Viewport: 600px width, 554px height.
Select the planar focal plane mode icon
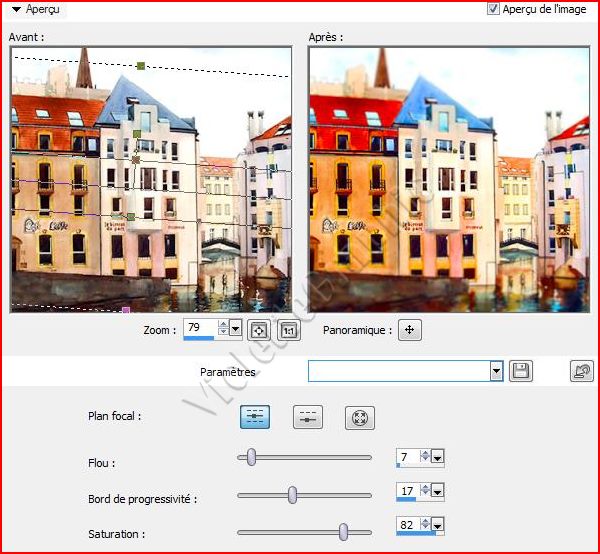[x=255, y=418]
